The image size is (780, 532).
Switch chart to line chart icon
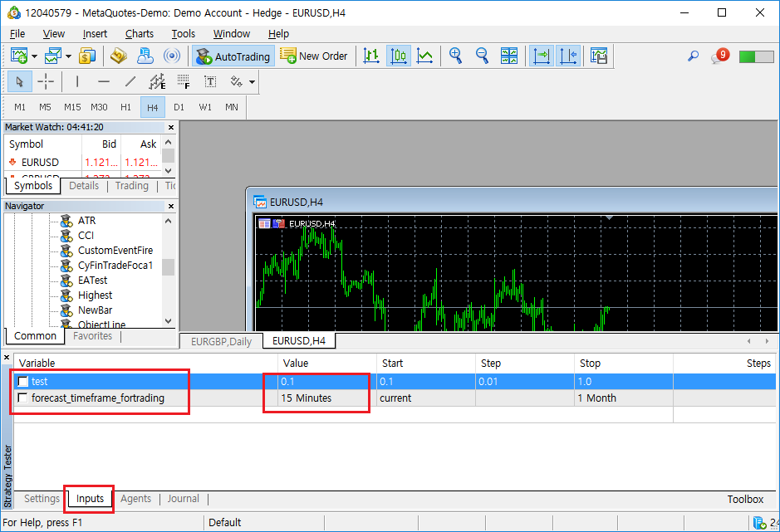click(x=424, y=56)
